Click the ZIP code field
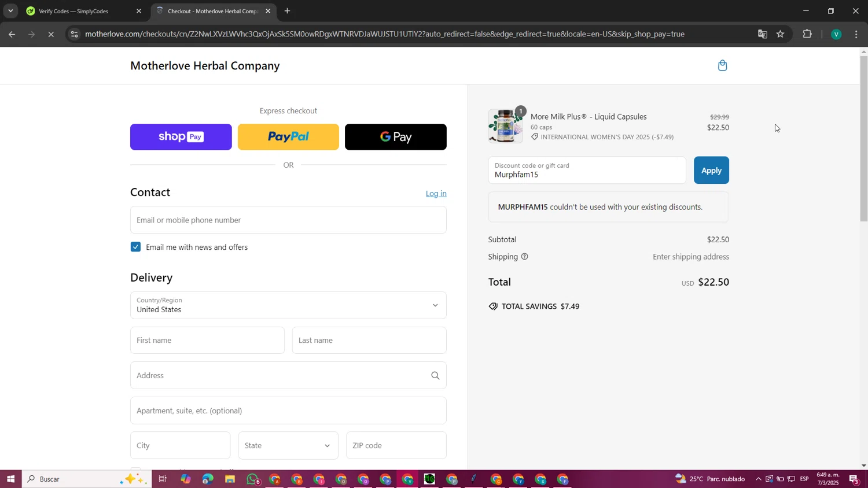The height and width of the screenshot is (488, 868). (x=396, y=446)
